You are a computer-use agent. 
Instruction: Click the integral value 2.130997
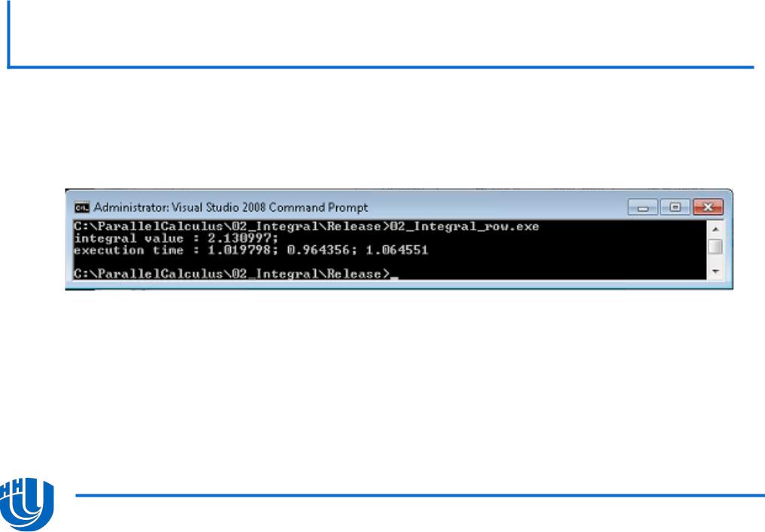239,239
